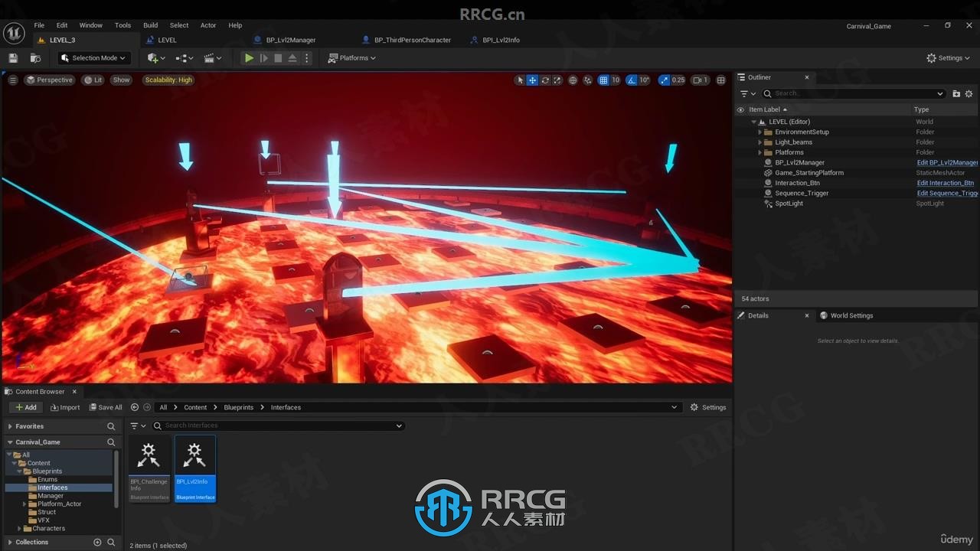This screenshot has height=551, width=980.
Task: Open the Actor menu
Action: click(x=208, y=25)
